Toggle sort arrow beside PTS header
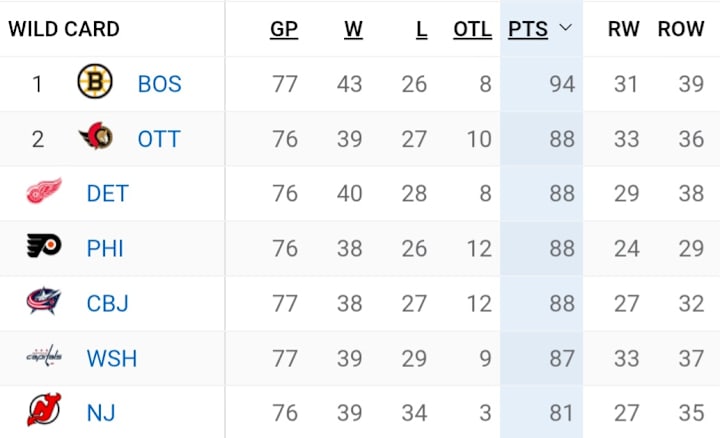720x438 pixels. pos(566,28)
